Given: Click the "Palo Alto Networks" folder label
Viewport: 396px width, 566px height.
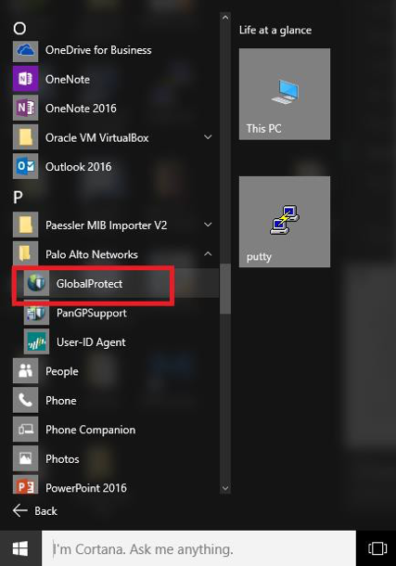Looking at the screenshot, I should [x=91, y=254].
